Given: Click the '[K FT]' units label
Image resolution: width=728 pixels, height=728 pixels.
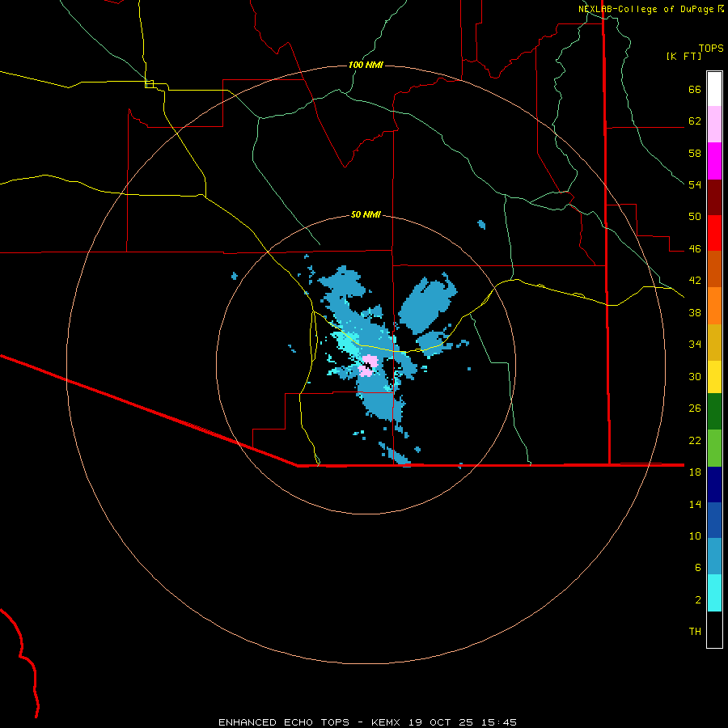Looking at the screenshot, I should [x=684, y=56].
